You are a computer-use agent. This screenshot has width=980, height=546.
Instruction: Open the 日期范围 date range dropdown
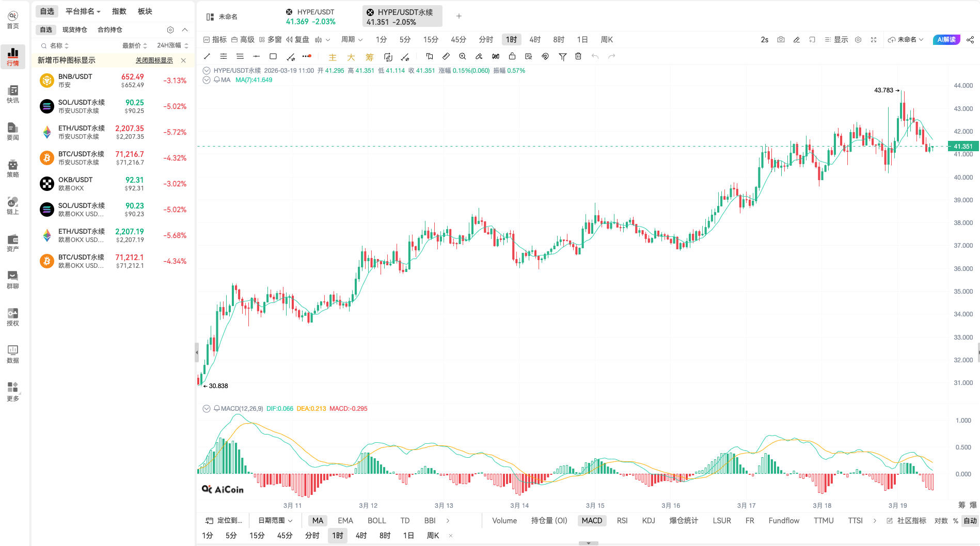tap(274, 520)
